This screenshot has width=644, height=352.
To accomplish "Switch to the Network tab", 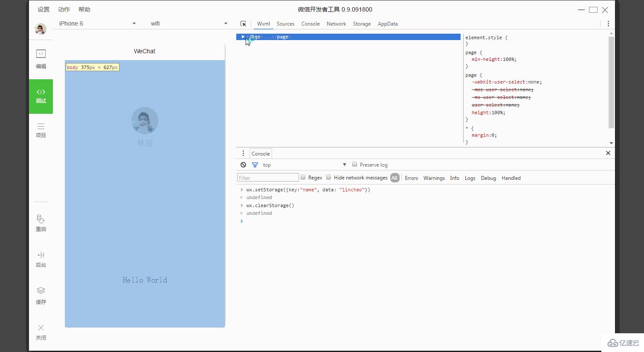I will [336, 24].
